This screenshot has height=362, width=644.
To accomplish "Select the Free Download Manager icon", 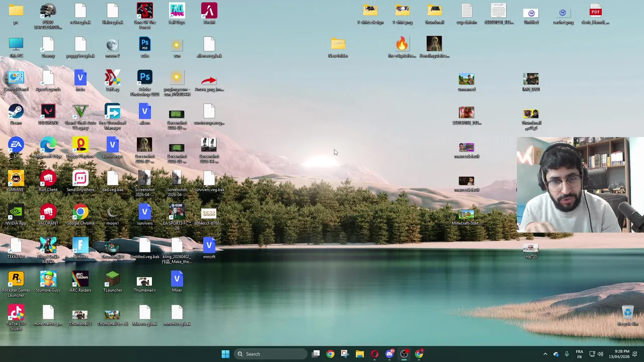I will [112, 117].
